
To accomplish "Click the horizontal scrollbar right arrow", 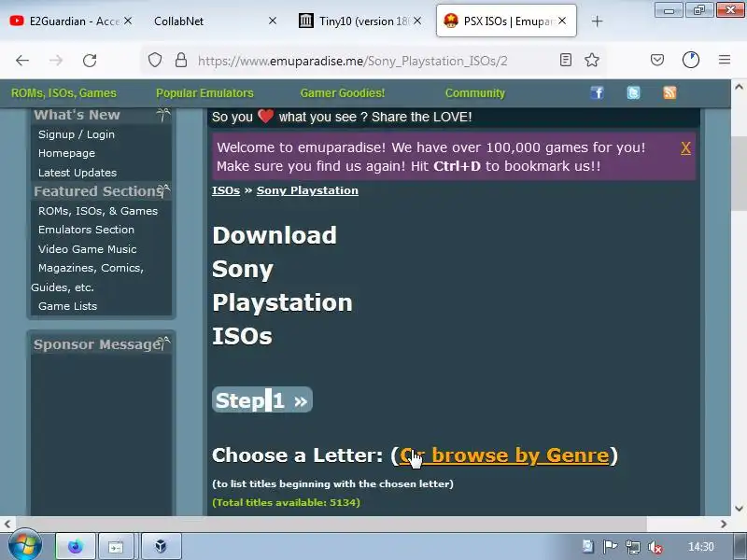I will [x=724, y=524].
